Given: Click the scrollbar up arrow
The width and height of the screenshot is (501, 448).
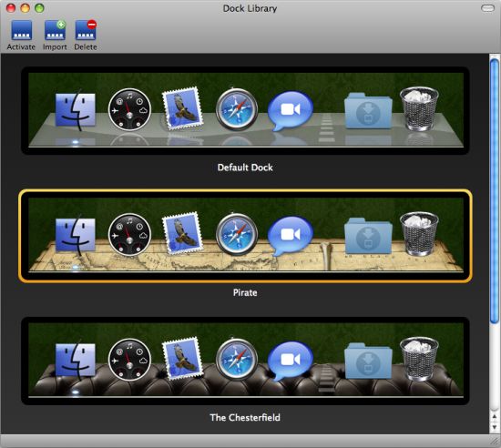Looking at the screenshot, I should click(495, 416).
